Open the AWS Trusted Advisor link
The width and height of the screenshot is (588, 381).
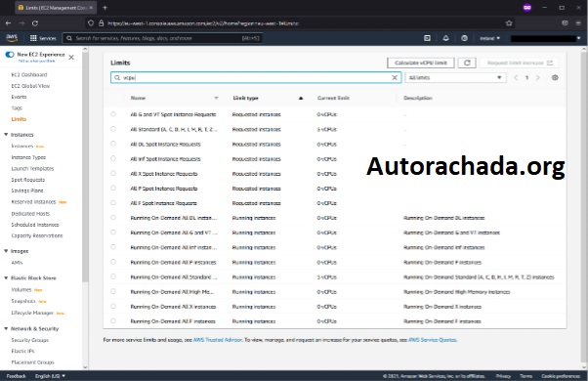[218, 340]
